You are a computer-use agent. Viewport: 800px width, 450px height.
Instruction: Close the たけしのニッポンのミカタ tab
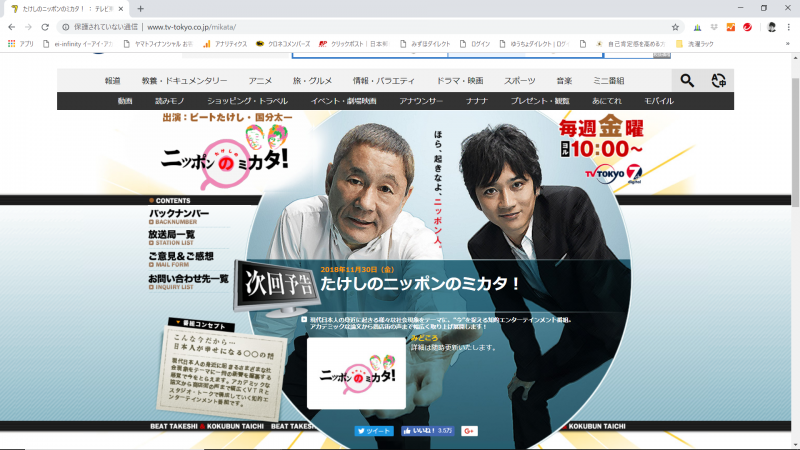[x=121, y=9]
